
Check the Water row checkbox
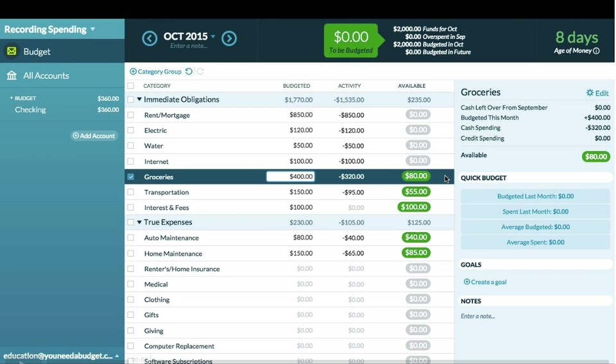point(131,145)
